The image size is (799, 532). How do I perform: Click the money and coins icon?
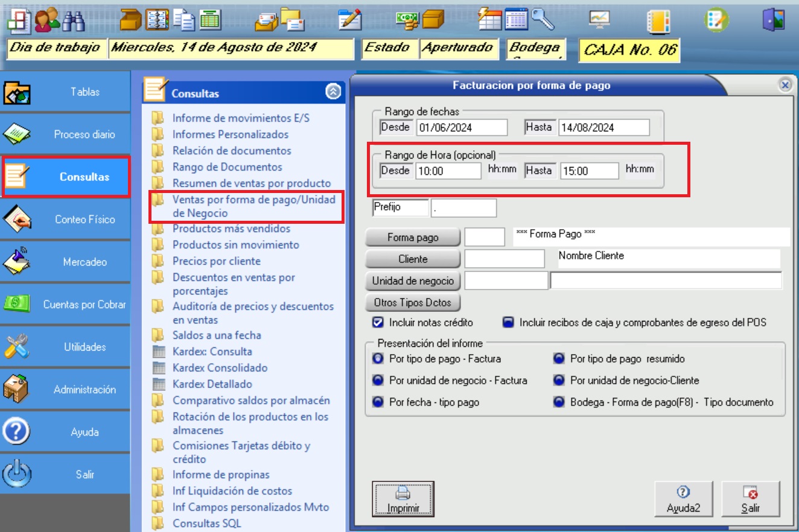coord(407,21)
